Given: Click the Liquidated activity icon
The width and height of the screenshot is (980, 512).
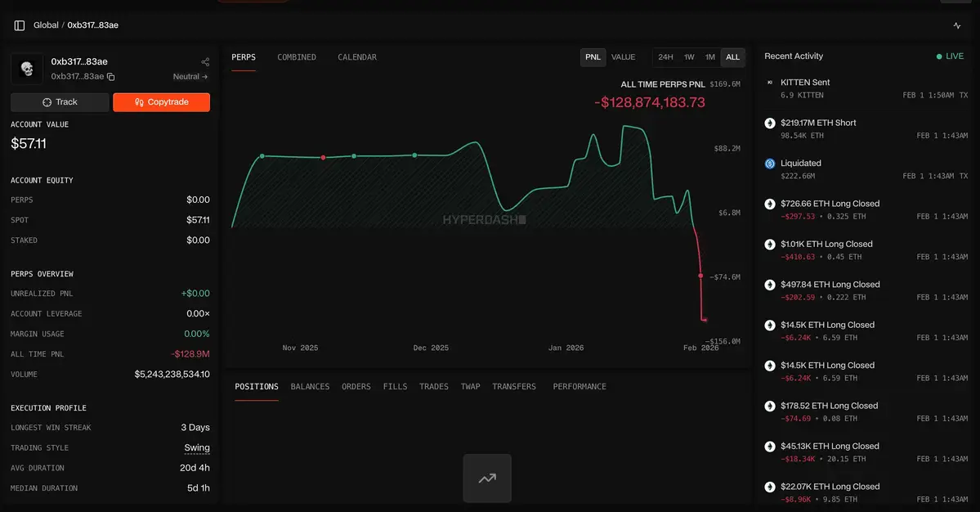Looking at the screenshot, I should (x=769, y=164).
